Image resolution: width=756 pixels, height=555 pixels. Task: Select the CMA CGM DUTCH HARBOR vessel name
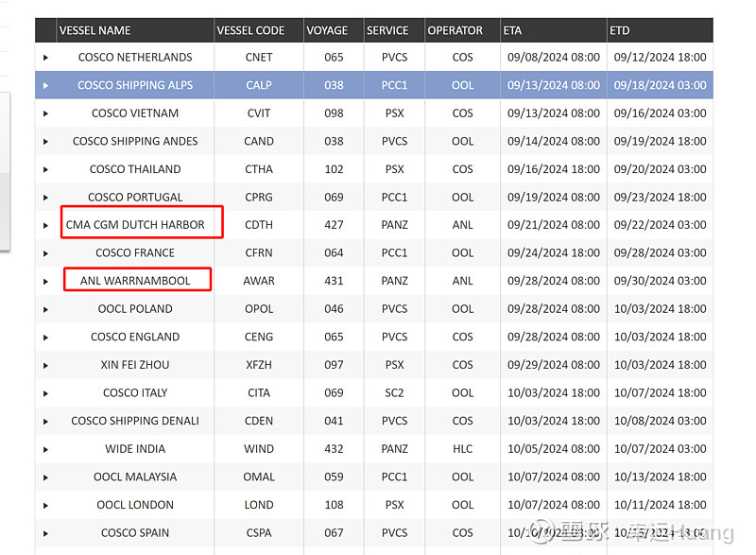click(x=135, y=225)
